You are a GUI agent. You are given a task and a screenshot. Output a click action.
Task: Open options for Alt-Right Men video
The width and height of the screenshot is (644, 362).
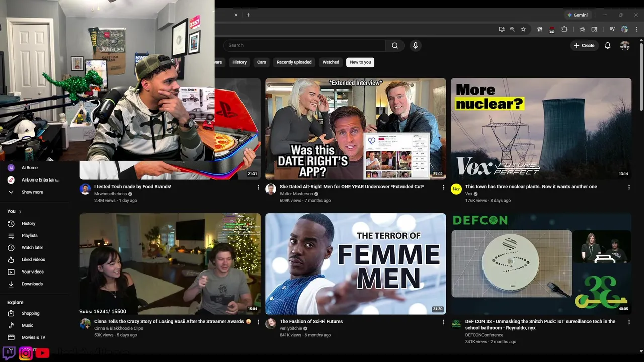coord(443,187)
